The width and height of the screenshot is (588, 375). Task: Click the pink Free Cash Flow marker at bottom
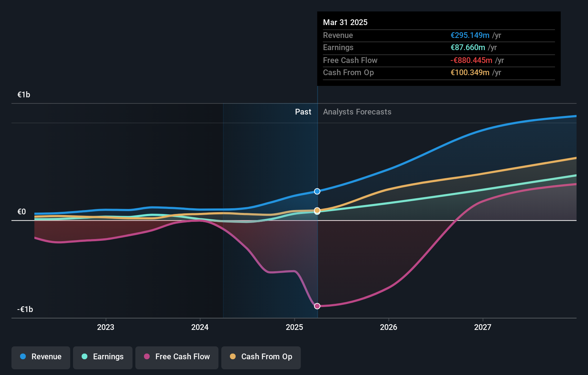[317, 306]
